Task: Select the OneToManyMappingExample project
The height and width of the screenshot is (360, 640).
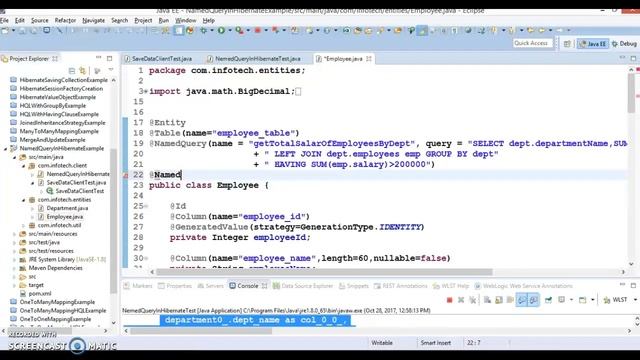Action: click(57, 302)
